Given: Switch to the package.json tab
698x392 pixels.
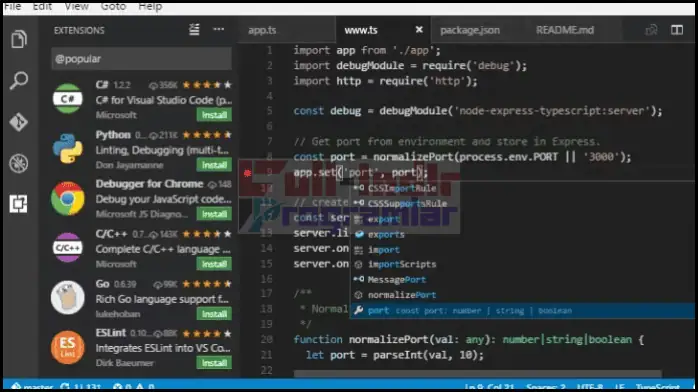Looking at the screenshot, I should coord(470,30).
